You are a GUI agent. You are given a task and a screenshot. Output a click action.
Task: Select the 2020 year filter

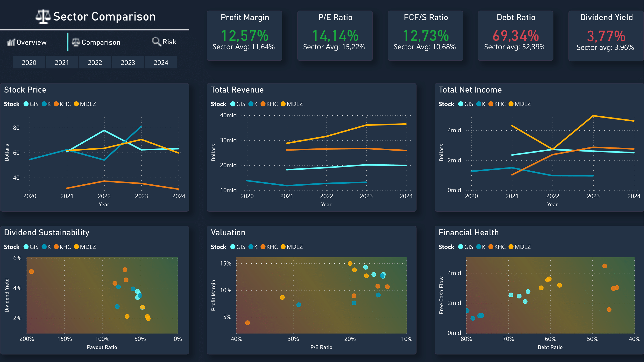click(29, 62)
